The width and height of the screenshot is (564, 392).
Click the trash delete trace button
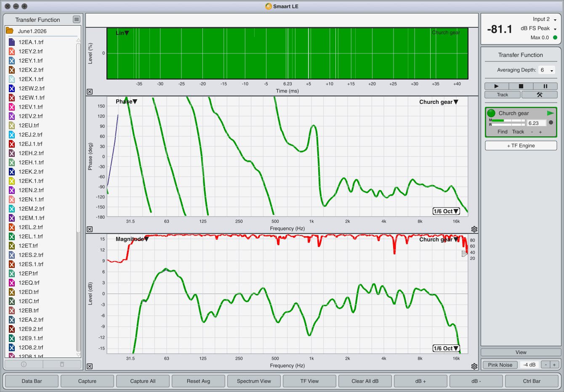[x=62, y=364]
